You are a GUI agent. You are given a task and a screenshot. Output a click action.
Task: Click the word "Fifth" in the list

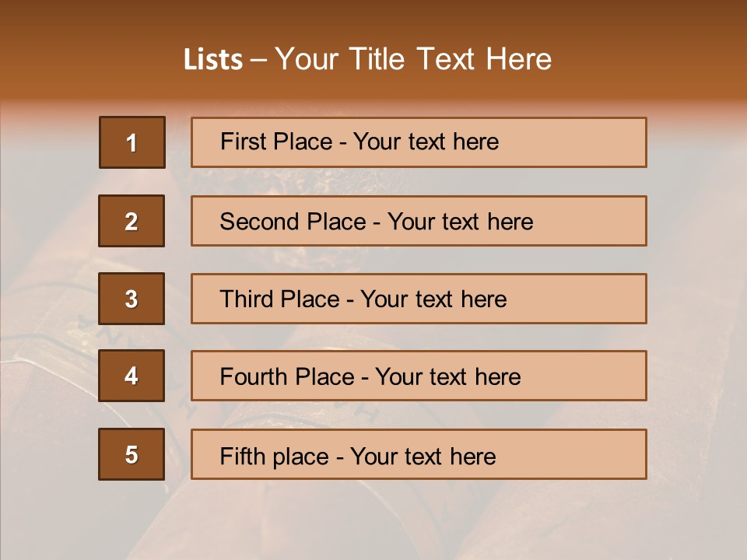pos(241,456)
